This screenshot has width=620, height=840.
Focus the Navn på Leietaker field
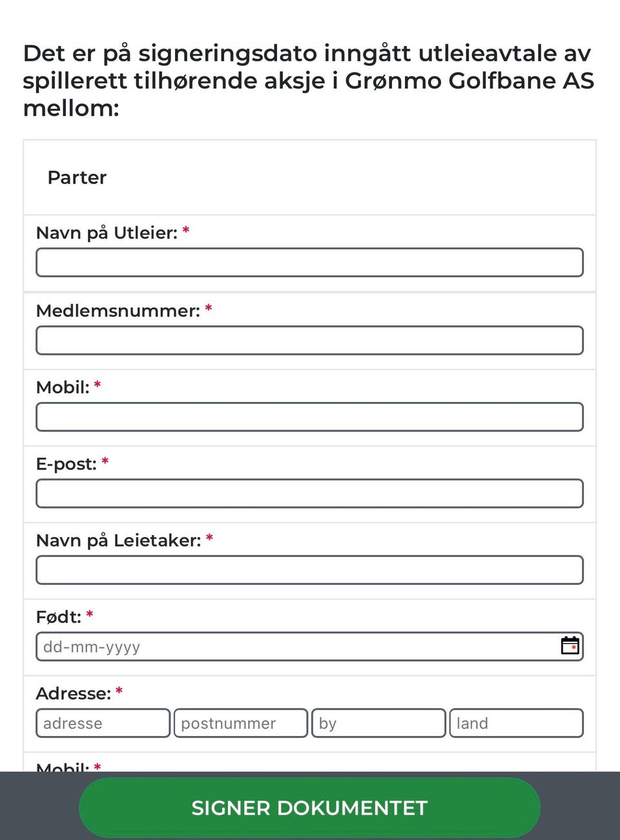pyautogui.click(x=309, y=570)
